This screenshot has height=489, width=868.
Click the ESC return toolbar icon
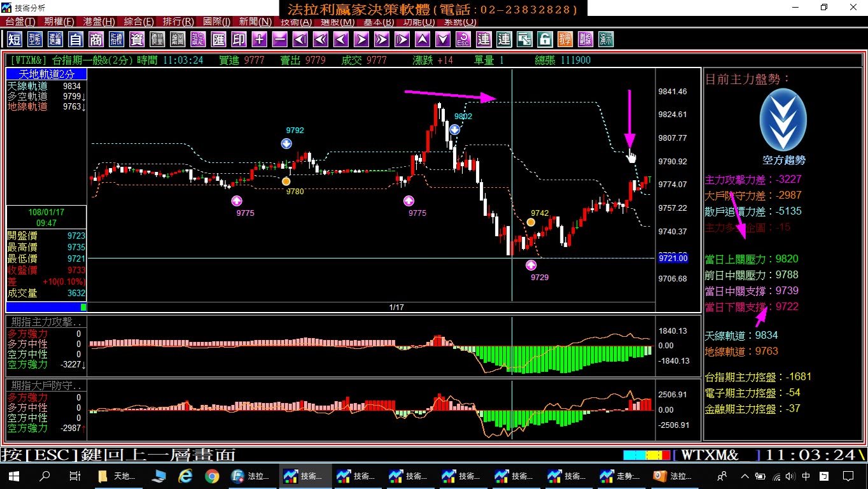pos(463,39)
